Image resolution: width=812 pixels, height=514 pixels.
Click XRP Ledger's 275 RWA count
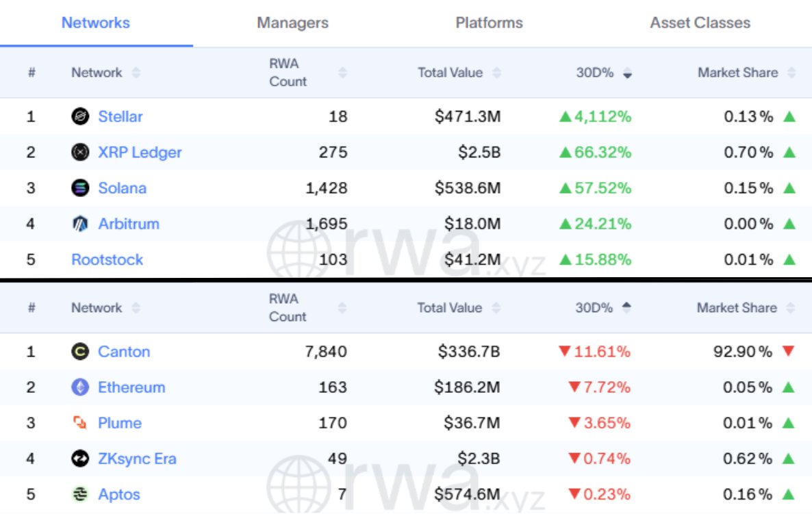click(333, 152)
